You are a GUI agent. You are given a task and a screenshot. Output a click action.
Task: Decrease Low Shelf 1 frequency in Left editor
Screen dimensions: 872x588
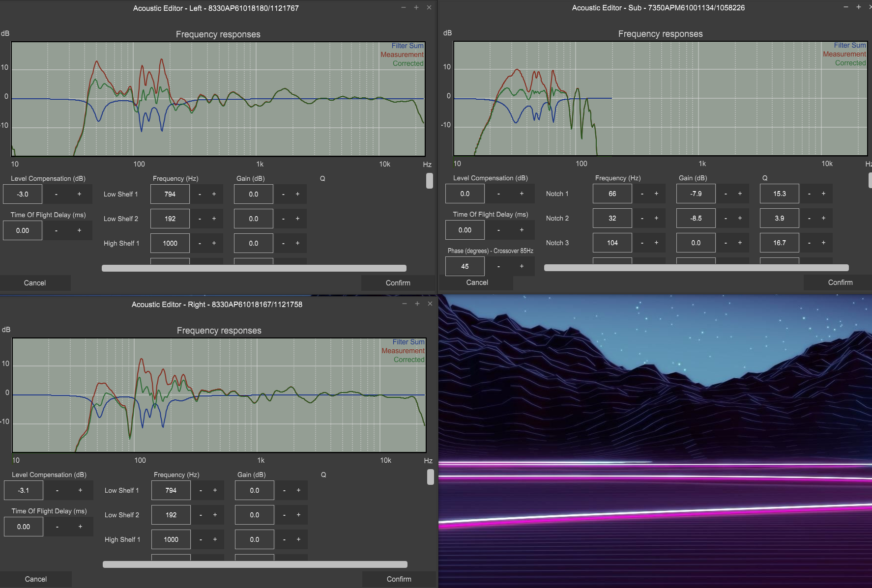(200, 194)
